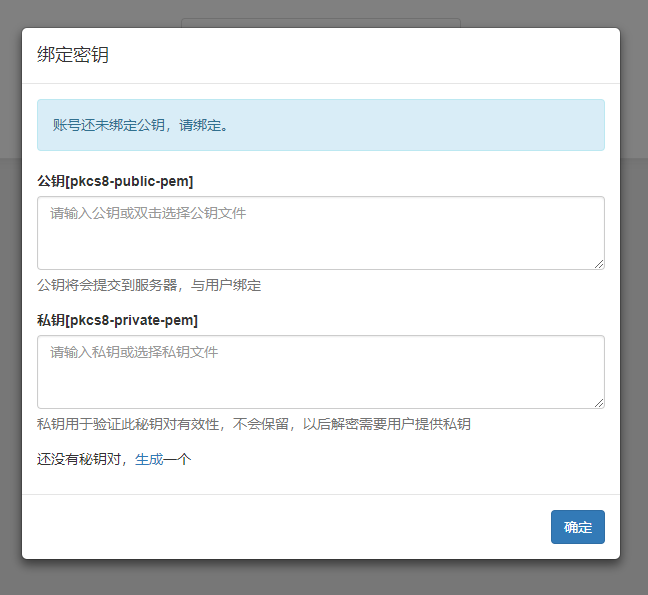Click the 请输入公钥或双击选择公钥文件 placeholder text
The width and height of the screenshot is (648, 595).
(x=148, y=213)
